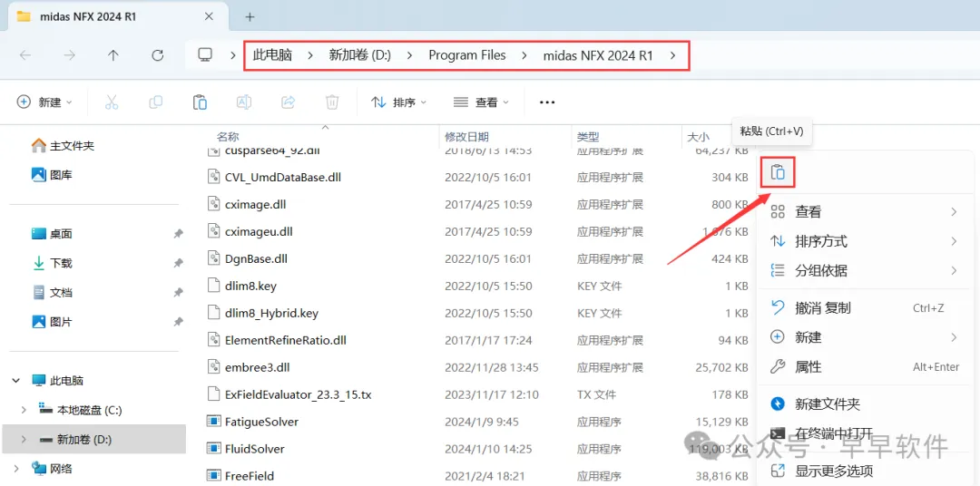This screenshot has width=980, height=486.
Task: Click the Paste clipboard icon in the toolbar
Action: click(200, 102)
